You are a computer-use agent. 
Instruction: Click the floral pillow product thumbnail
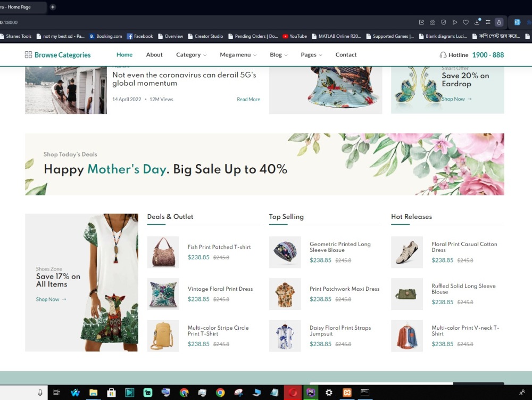163,294
